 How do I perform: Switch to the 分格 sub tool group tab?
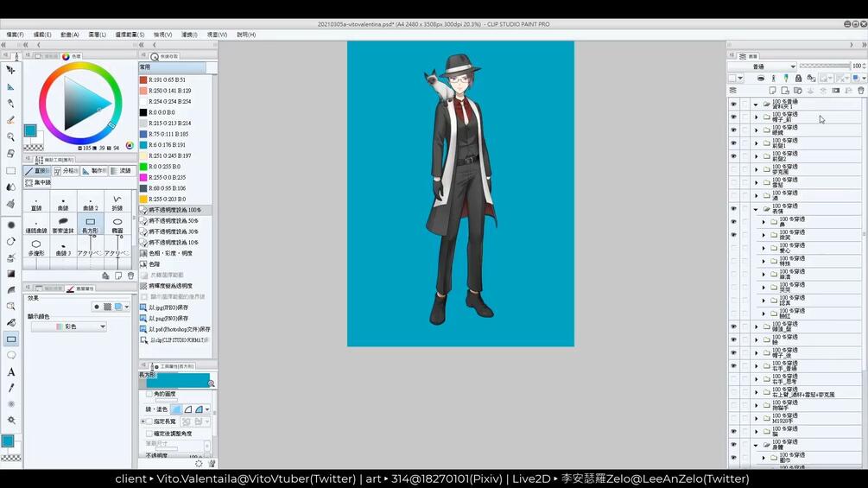[x=66, y=171]
